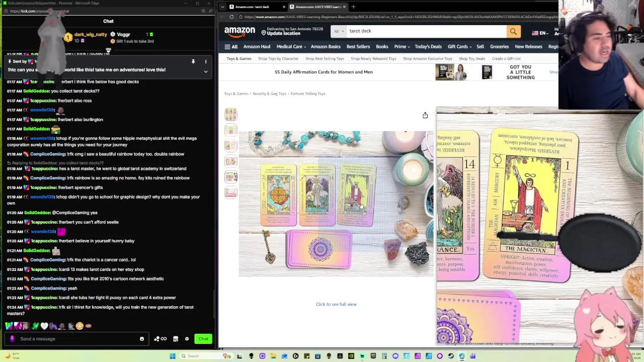Select the second product thumbnail
Screen dimensions: 644x362
(x=230, y=130)
